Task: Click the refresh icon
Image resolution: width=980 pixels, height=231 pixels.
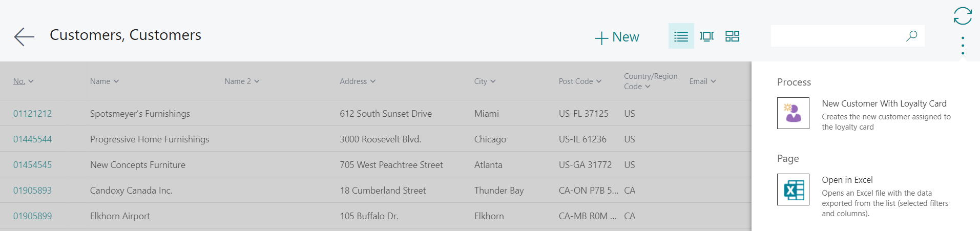Action: 963,16
